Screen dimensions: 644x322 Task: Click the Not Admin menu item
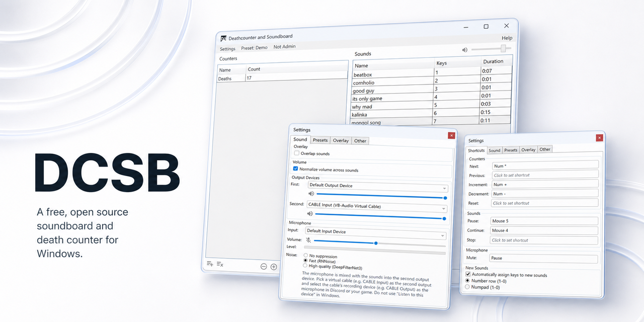tap(284, 47)
